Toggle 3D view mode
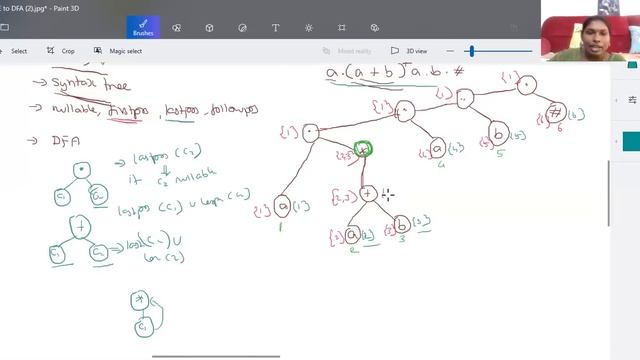Image resolution: width=640 pixels, height=360 pixels. tap(409, 51)
